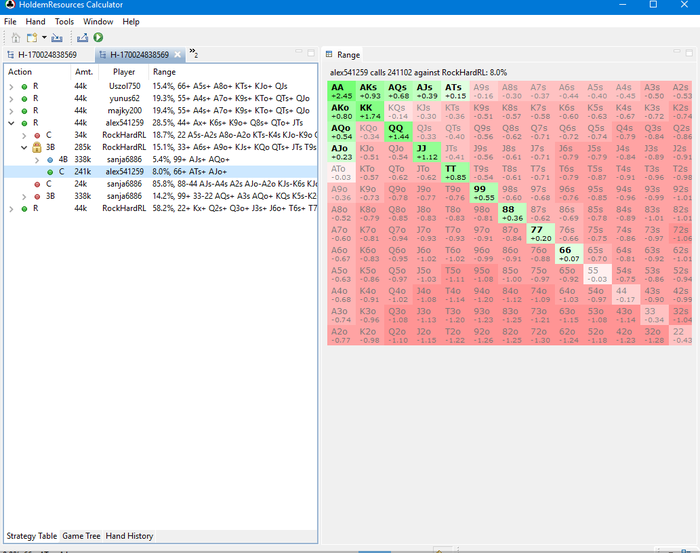Open the Help menu
The image size is (700, 553).
pyautogui.click(x=131, y=21)
